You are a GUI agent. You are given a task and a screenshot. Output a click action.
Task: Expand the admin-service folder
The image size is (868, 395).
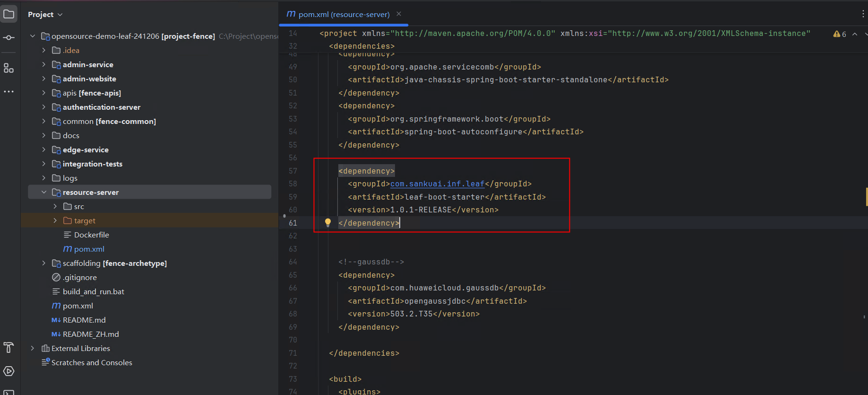point(43,64)
